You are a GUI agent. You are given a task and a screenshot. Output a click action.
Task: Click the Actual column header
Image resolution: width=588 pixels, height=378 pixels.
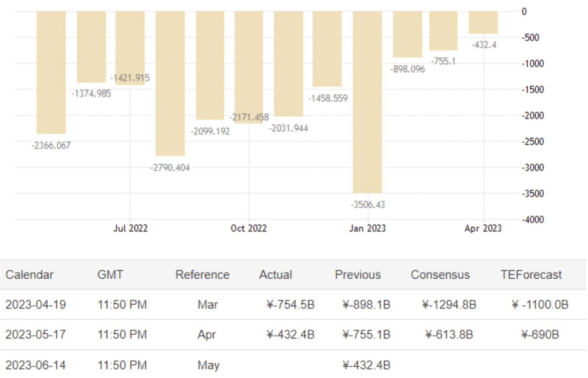[x=275, y=275]
